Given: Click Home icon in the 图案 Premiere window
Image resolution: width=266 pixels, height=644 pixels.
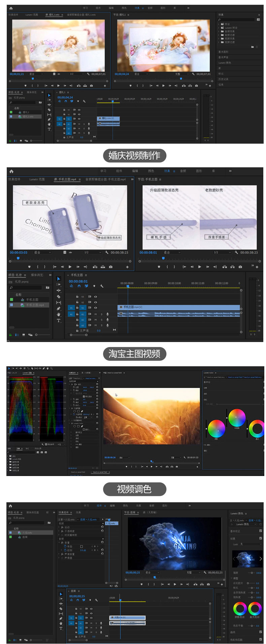Looking at the screenshot, I should (x=10, y=506).
